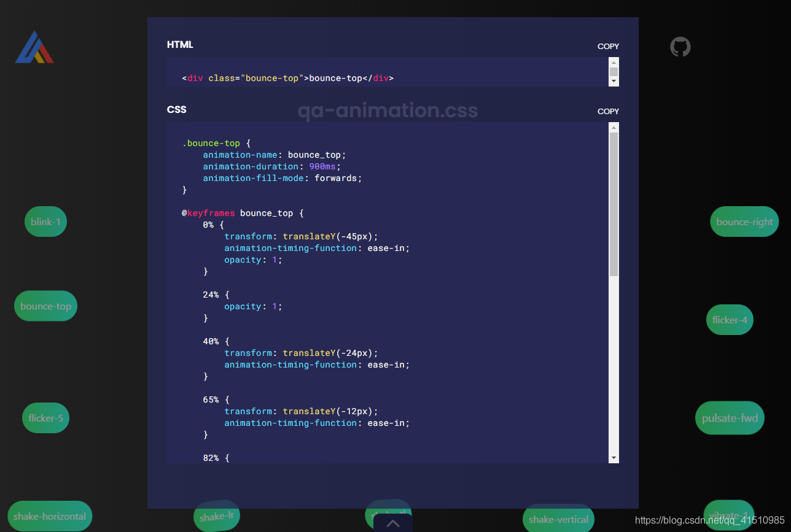This screenshot has width=791, height=532.
Task: Preview the blink-1 animation
Action: coord(45,222)
